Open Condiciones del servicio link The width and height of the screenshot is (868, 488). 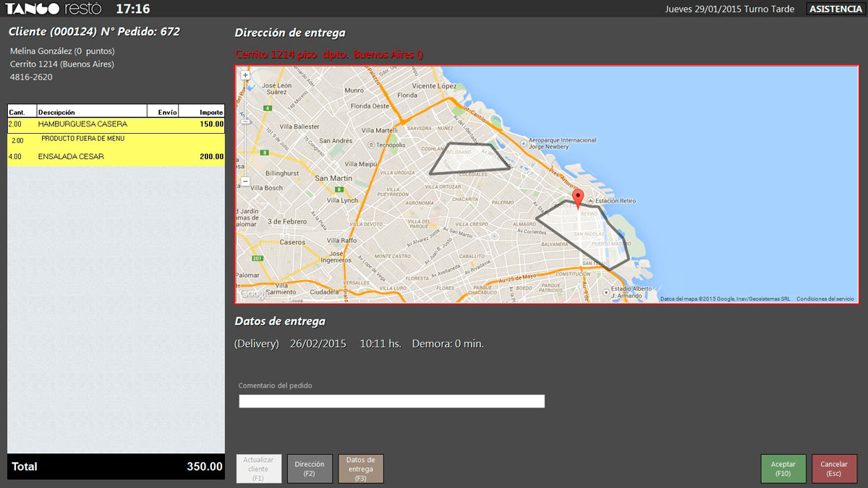point(825,299)
